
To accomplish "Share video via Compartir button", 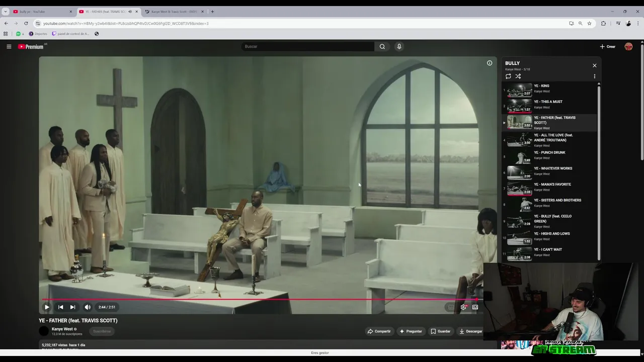I will [379, 331].
